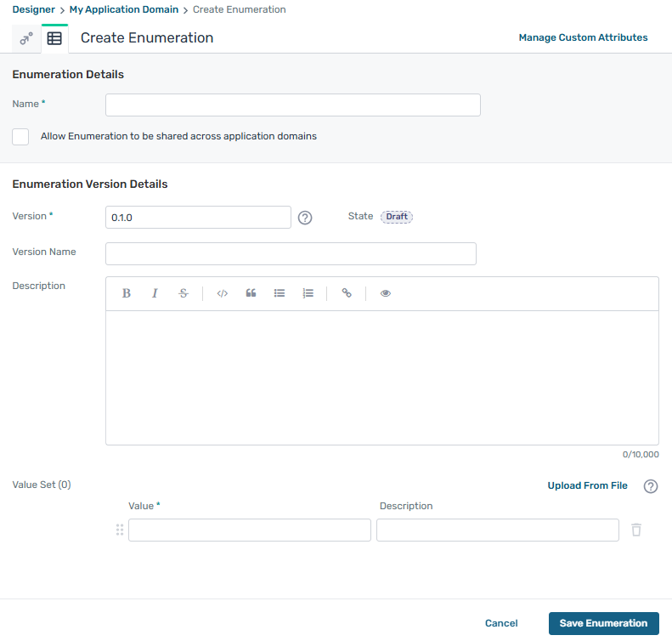
Task: Click the Value Set help icon
Action: 651,486
